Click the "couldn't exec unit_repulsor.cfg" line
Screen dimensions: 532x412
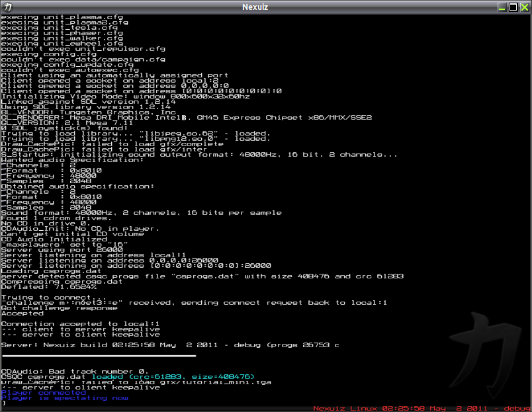[83, 49]
